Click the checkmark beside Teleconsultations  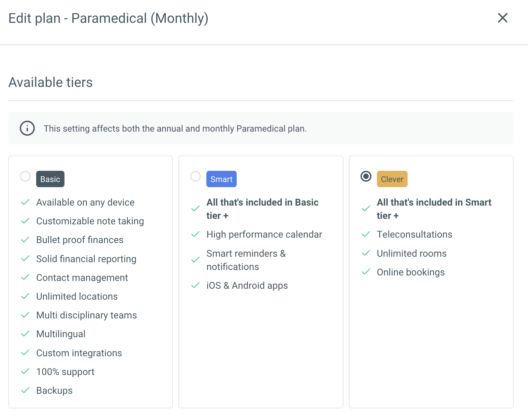[x=366, y=234]
